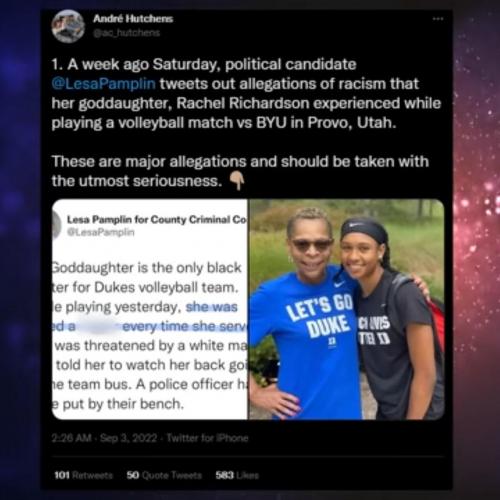The image size is (500, 500).
Task: Click the 2:26 AM Sep 3, 2022 timestamp
Action: (104, 438)
